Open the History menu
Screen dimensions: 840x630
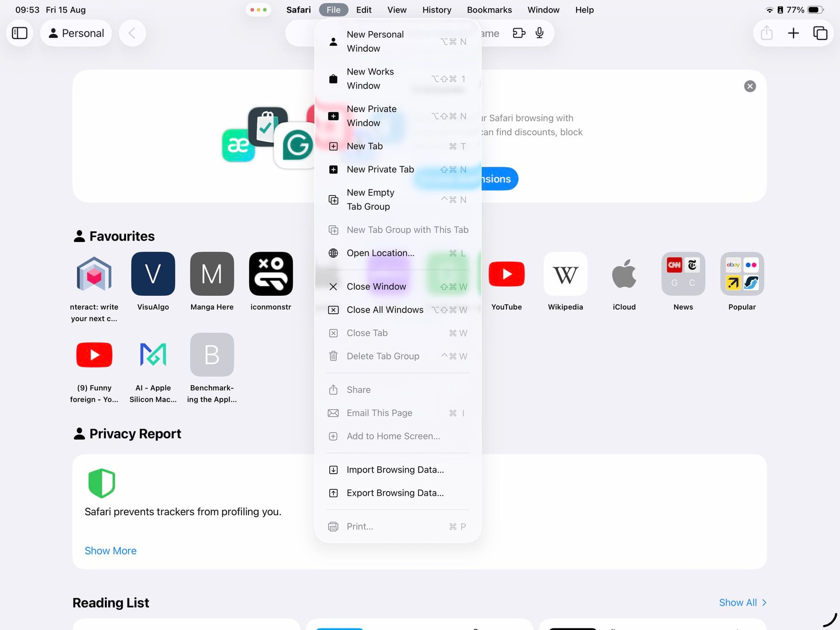(437, 10)
